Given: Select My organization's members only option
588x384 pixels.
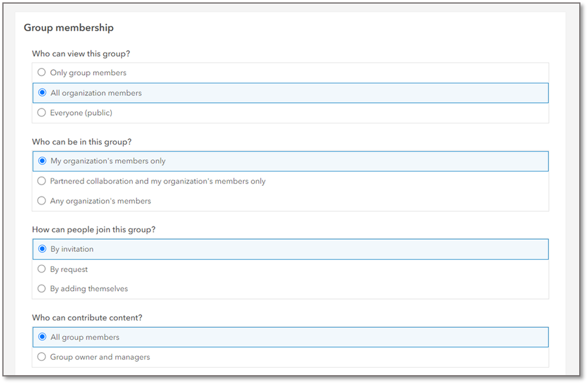Looking at the screenshot, I should pyautogui.click(x=41, y=160).
